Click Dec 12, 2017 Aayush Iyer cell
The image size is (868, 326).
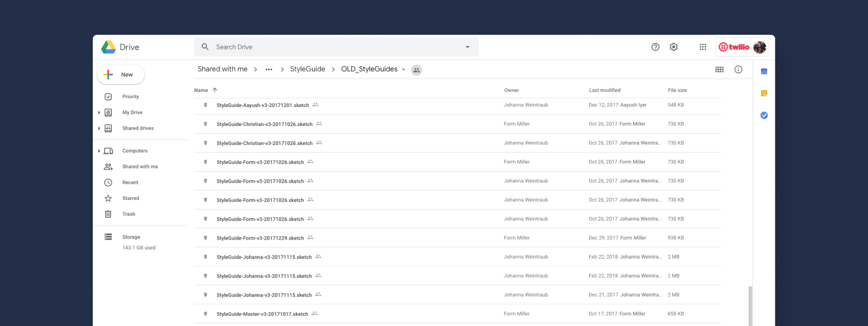[617, 105]
